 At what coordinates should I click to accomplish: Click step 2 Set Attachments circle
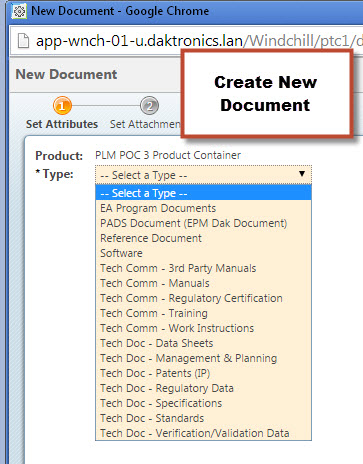[x=149, y=106]
